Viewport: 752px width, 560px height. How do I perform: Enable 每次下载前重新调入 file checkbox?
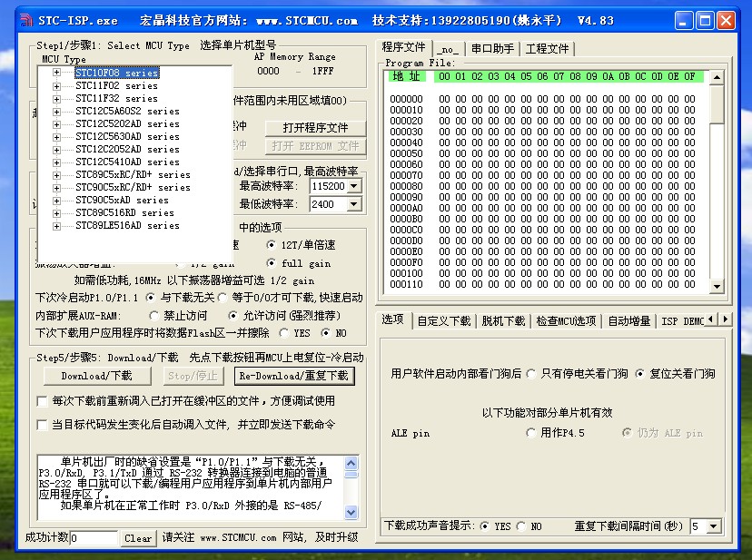pos(42,401)
